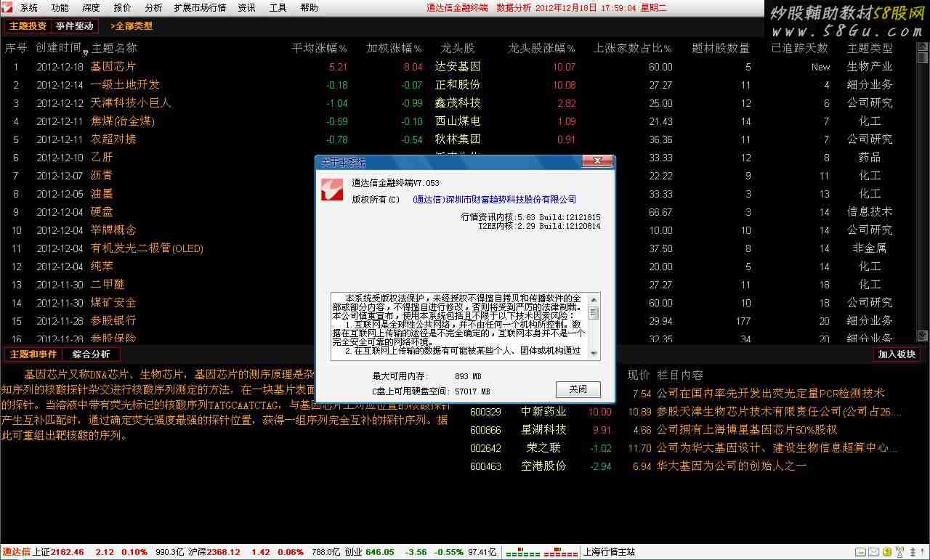Click 上海行情主站 in the status bar
Image resolution: width=930 pixels, height=560 pixels.
click(609, 553)
